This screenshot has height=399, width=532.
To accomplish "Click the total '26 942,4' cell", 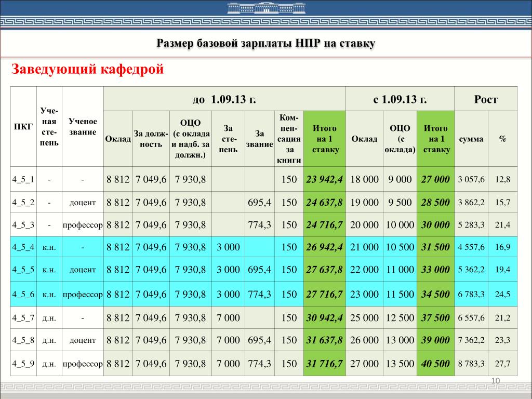I will 324,247.
